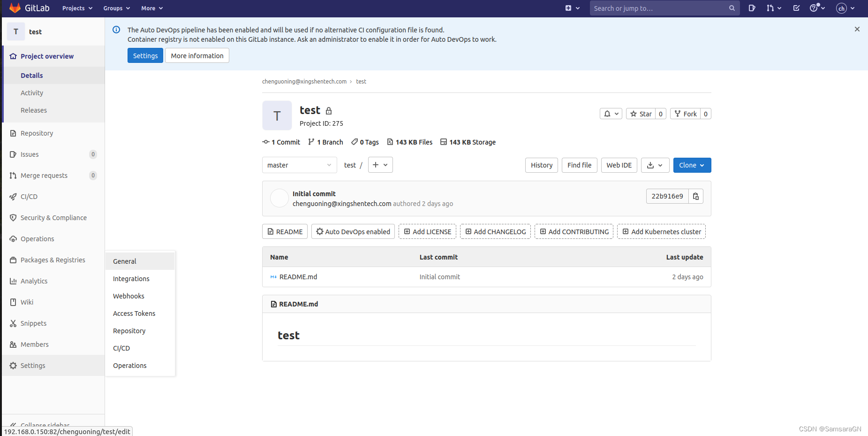Click the README button
This screenshot has width=868, height=436.
coord(285,231)
